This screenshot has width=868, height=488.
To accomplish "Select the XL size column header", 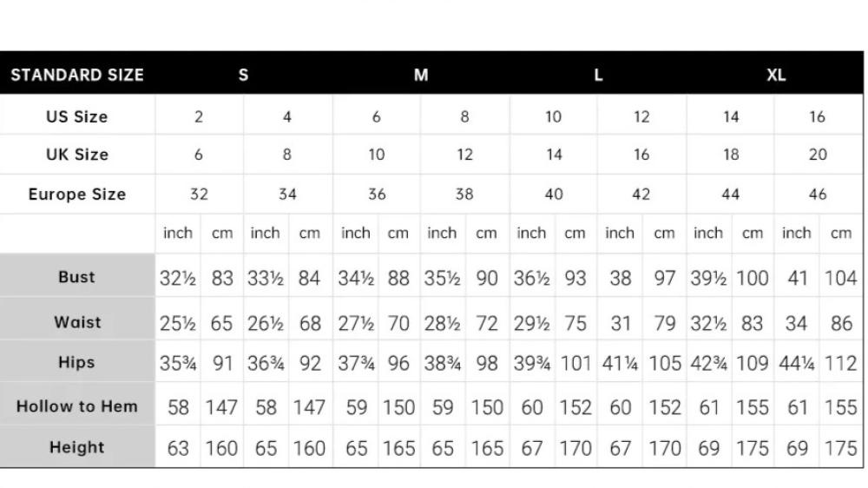I will (776, 75).
